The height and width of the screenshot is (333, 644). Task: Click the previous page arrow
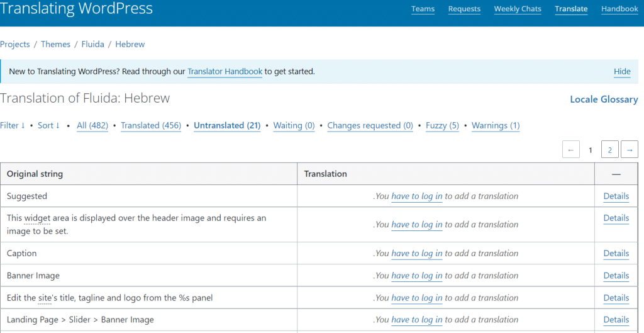571,150
